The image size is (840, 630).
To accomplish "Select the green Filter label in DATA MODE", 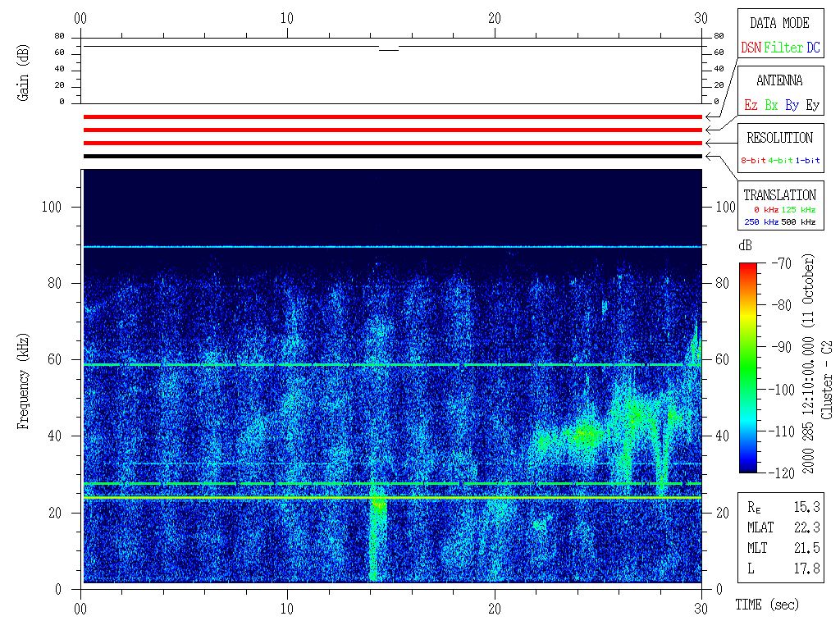I will tap(783, 48).
